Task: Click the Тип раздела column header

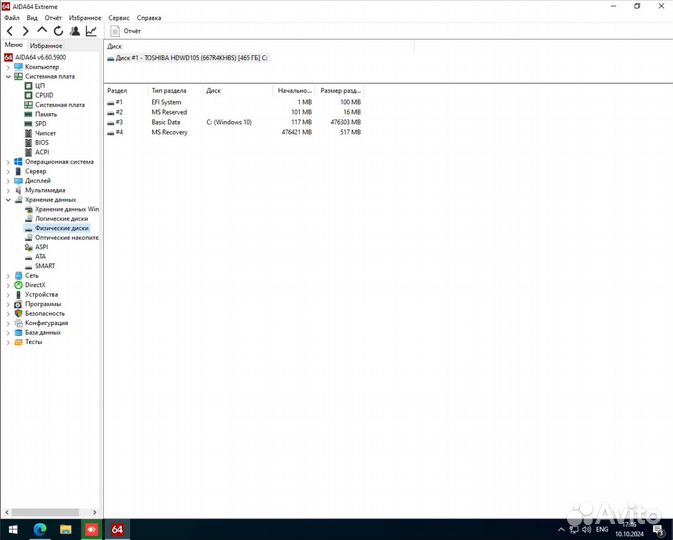Action: coord(168,90)
